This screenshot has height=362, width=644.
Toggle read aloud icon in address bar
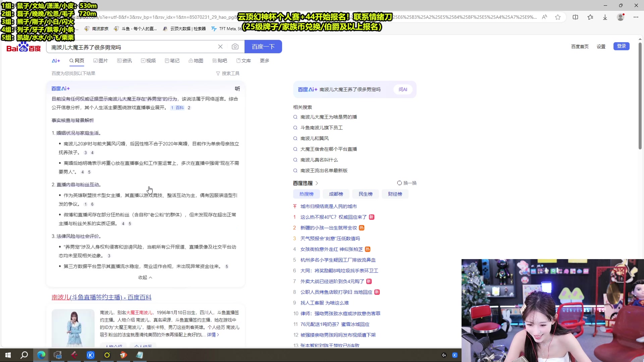pos(544,17)
